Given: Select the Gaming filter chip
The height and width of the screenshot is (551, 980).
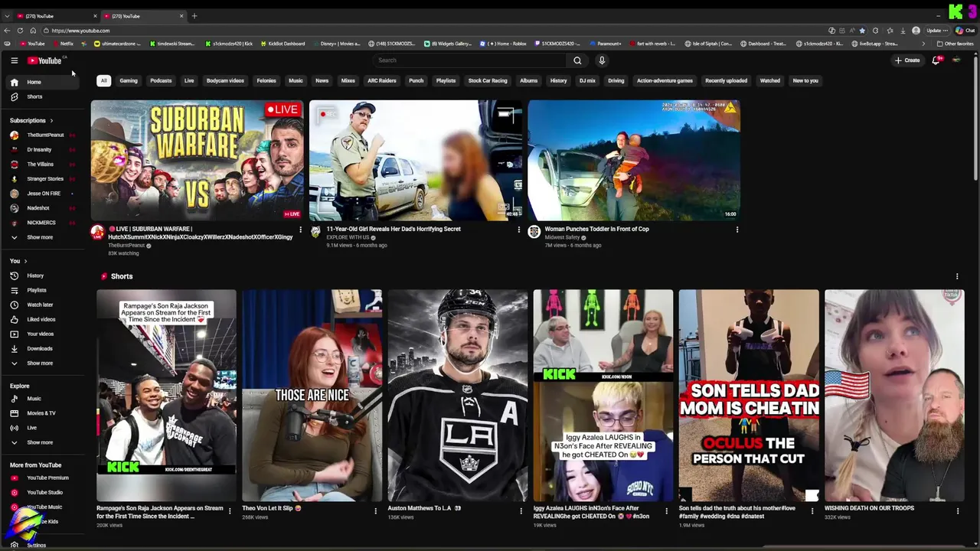Looking at the screenshot, I should coord(129,80).
